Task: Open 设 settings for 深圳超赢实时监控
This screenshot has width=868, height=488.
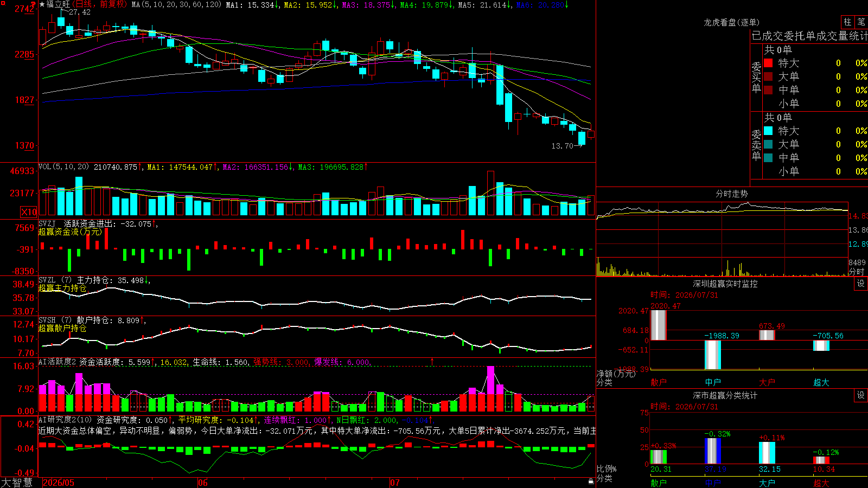Action: tap(860, 284)
